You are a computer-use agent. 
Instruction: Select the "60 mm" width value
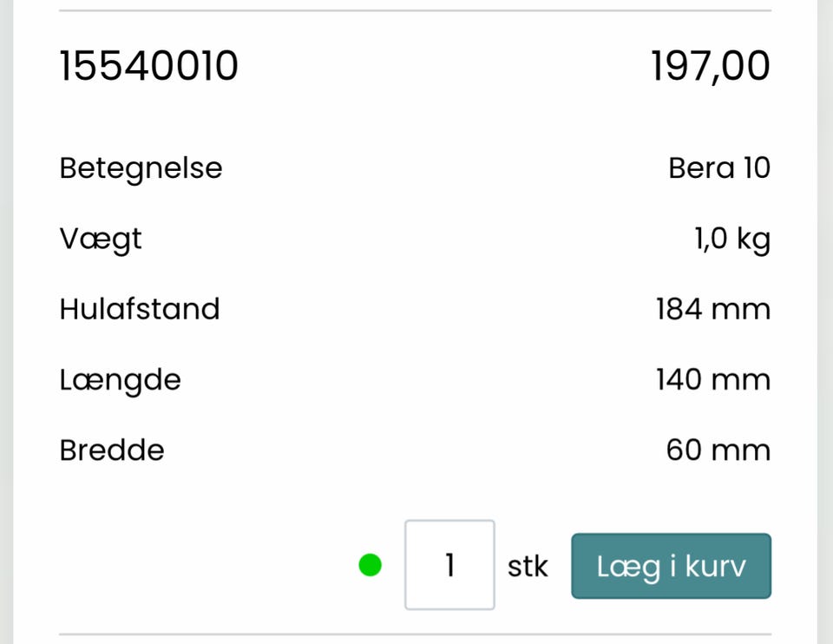pos(718,450)
